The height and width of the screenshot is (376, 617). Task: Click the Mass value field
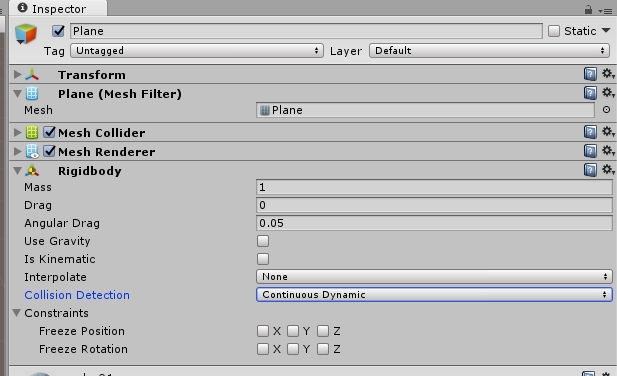point(434,187)
